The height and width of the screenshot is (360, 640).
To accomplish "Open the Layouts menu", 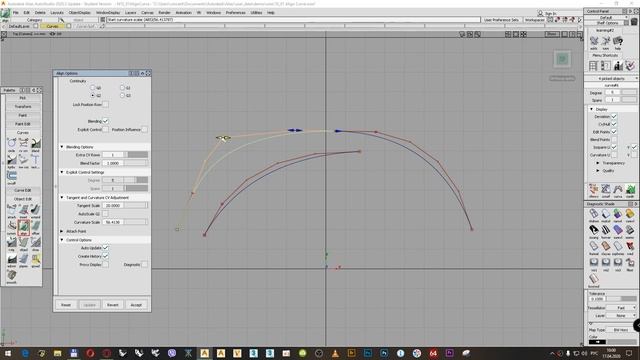I will [x=57, y=13].
